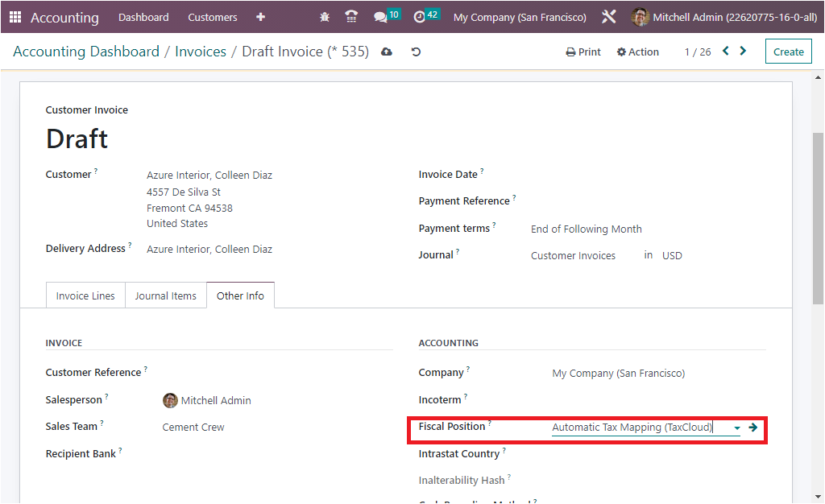The height and width of the screenshot is (504, 825).
Task: Show tooltip question mark next to Customer
Action: pos(96,171)
